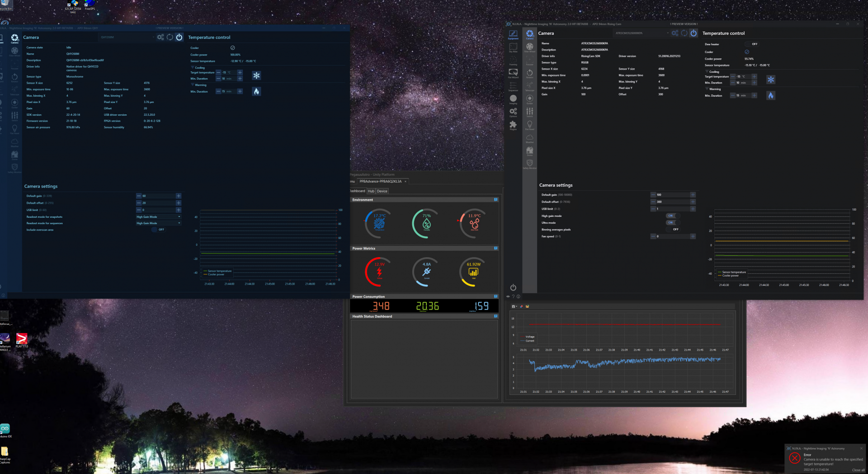Open FreeGPS desktop shortcut
This screenshot has height=474, width=868.
pyautogui.click(x=90, y=5)
